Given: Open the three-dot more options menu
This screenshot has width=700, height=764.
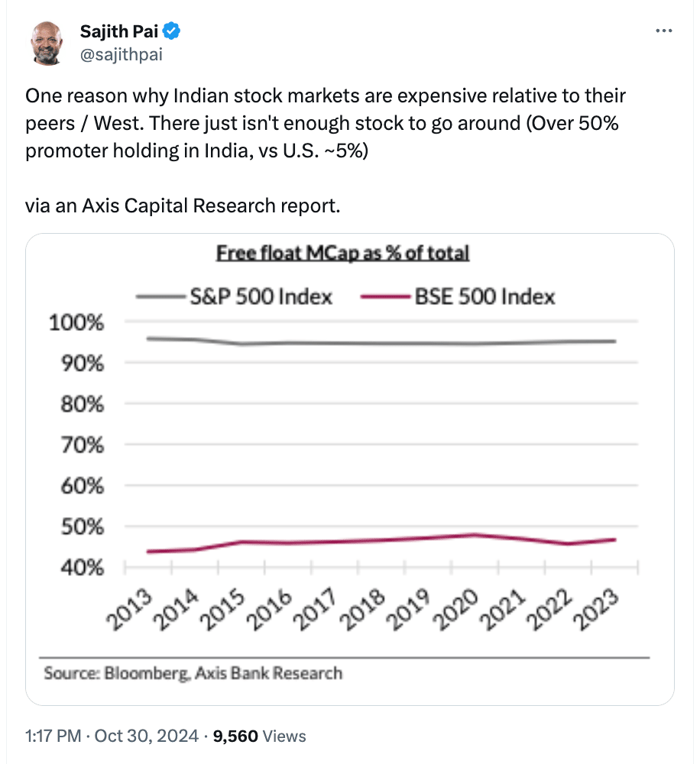Looking at the screenshot, I should coord(664,31).
